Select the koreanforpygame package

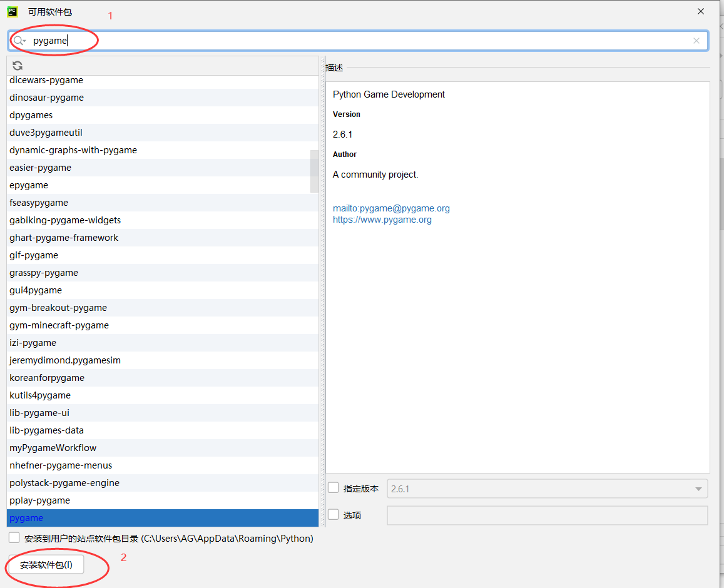pyautogui.click(x=163, y=378)
